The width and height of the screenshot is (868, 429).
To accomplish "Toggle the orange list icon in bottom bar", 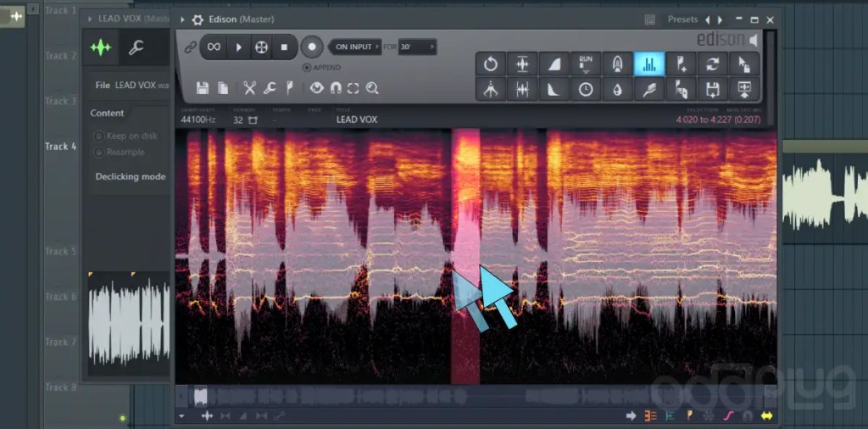I will pos(650,415).
